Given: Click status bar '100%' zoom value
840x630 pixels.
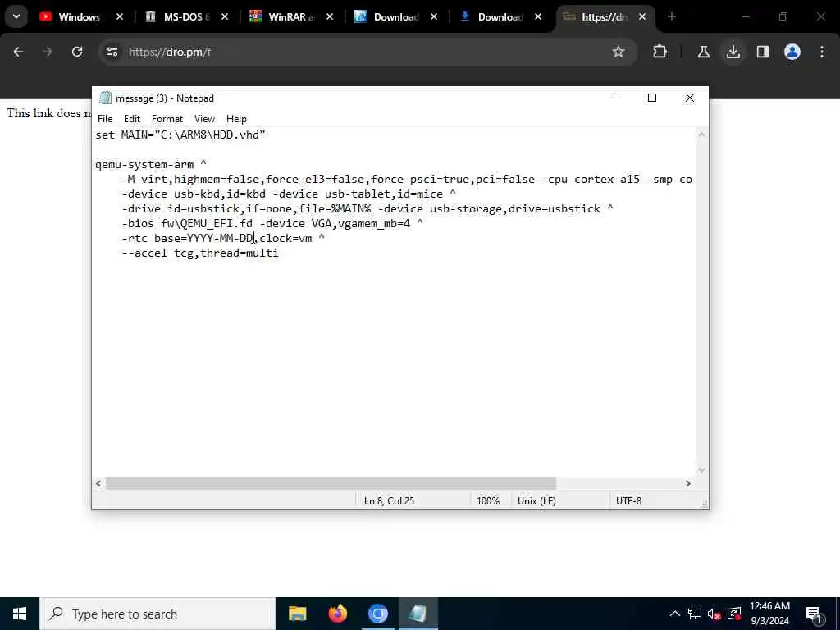Looking at the screenshot, I should click(488, 501).
